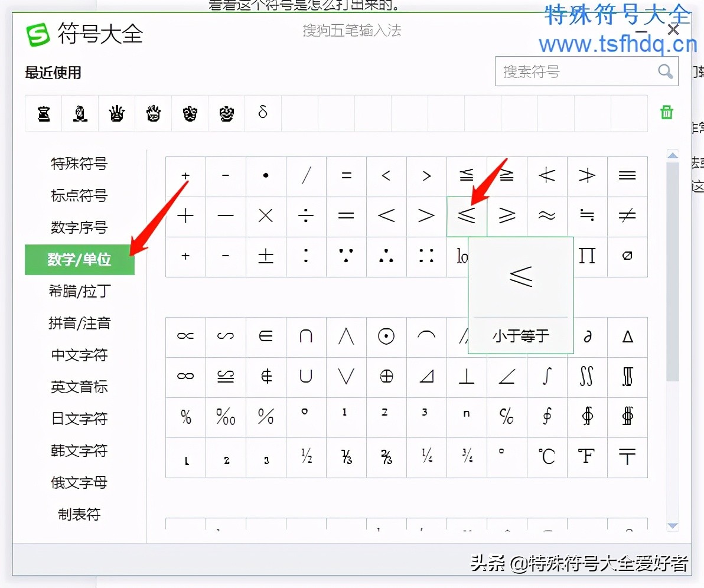Image resolution: width=704 pixels, height=588 pixels.
Task: Pick the plus-minus ± symbol
Action: click(x=266, y=256)
